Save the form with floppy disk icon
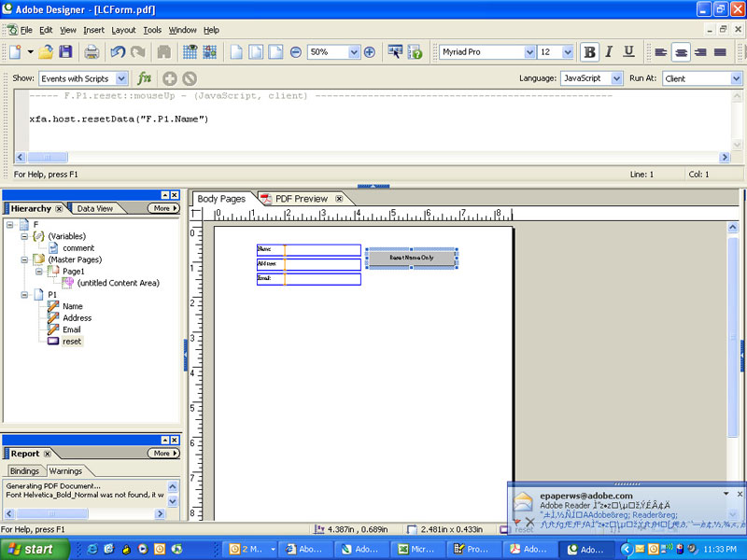Image resolution: width=747 pixels, height=560 pixels. 65,52
